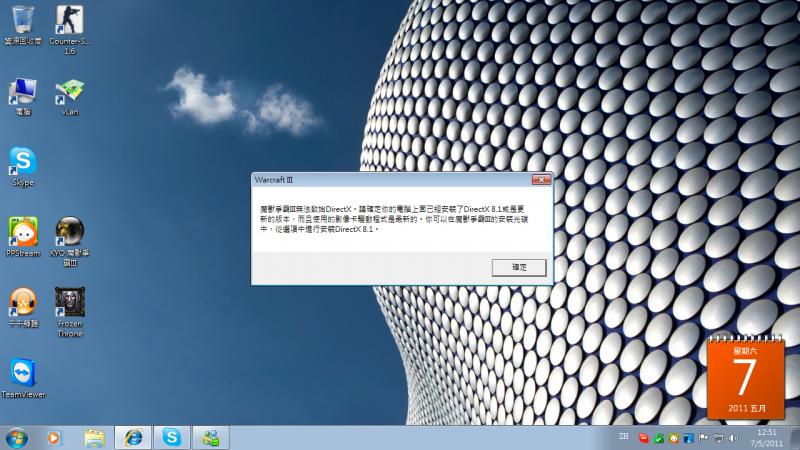
Task: Select the TeamViewer desktop icon
Action: coord(23,378)
